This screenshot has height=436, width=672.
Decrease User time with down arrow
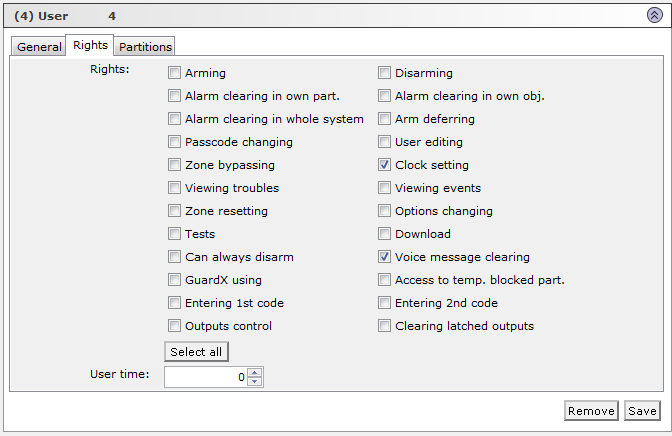[255, 381]
